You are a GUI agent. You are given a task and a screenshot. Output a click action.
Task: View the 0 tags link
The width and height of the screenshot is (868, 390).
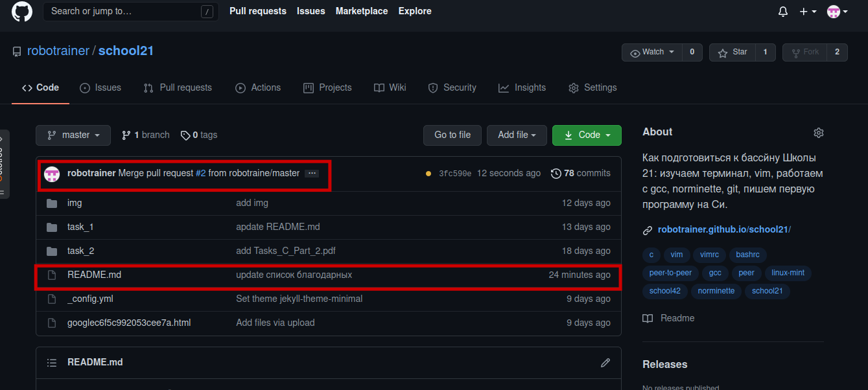[x=199, y=135]
